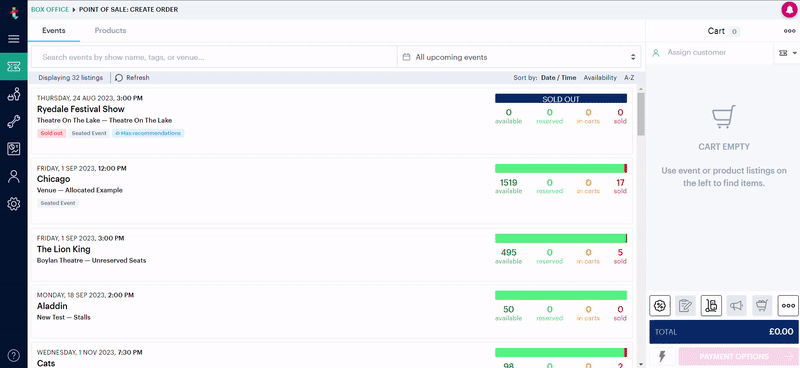Click 'Boylan Theatre — Unreserved Seats' text

click(x=91, y=260)
